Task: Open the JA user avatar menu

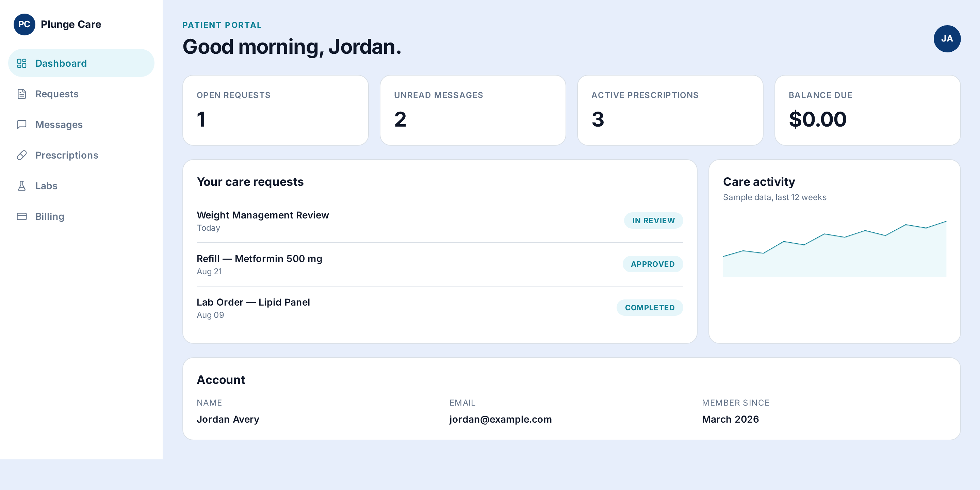Action: (947, 39)
